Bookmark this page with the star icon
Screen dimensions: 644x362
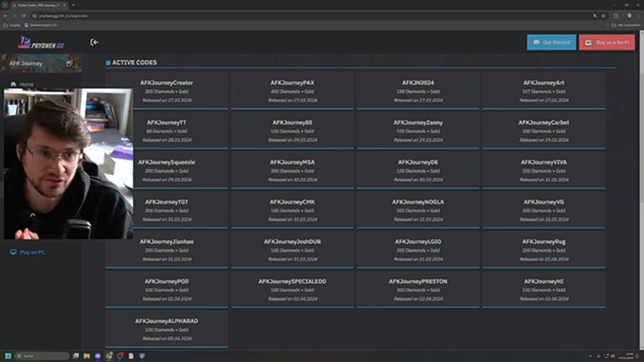pyautogui.click(x=603, y=16)
